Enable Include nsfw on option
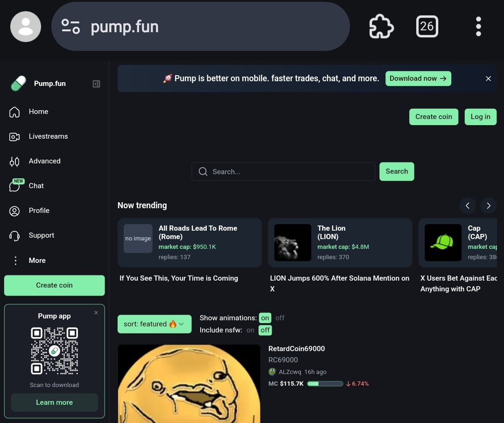 click(x=250, y=330)
